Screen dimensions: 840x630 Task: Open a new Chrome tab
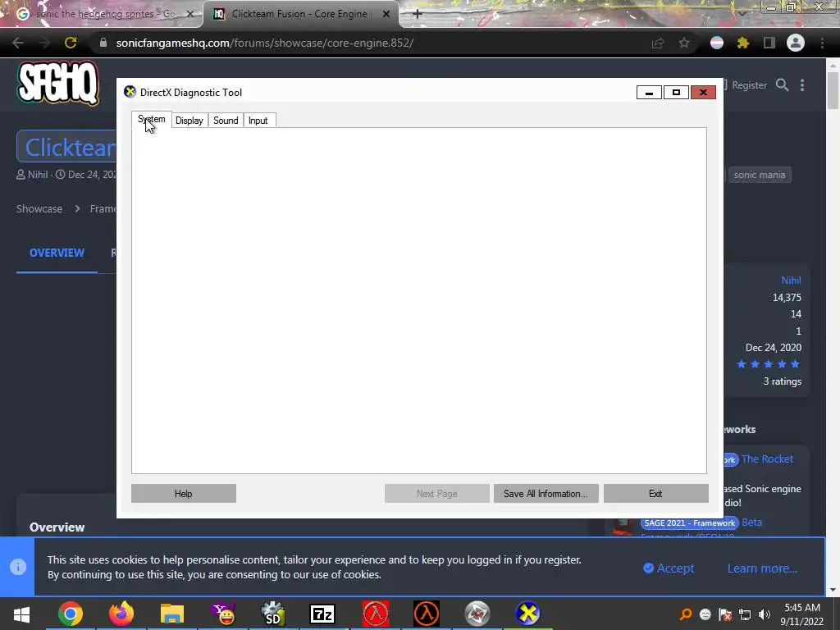pyautogui.click(x=418, y=14)
